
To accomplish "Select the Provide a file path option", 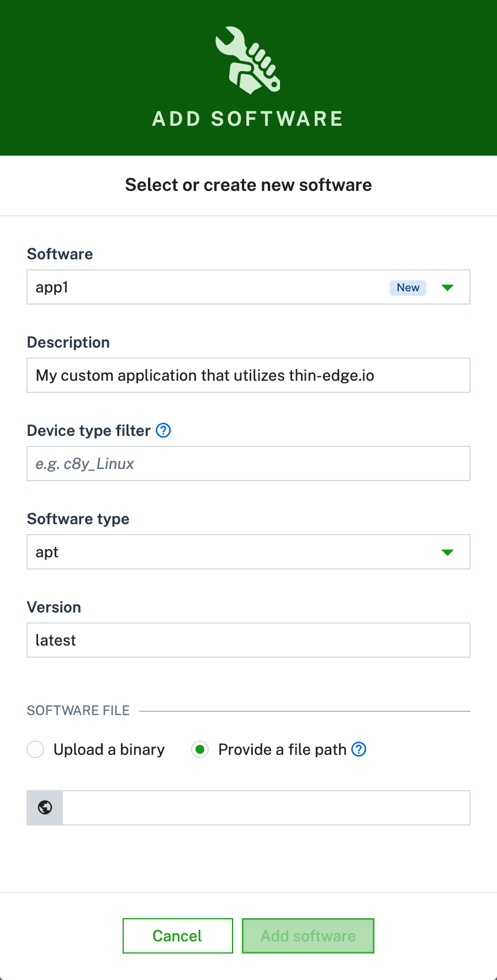I will click(200, 749).
